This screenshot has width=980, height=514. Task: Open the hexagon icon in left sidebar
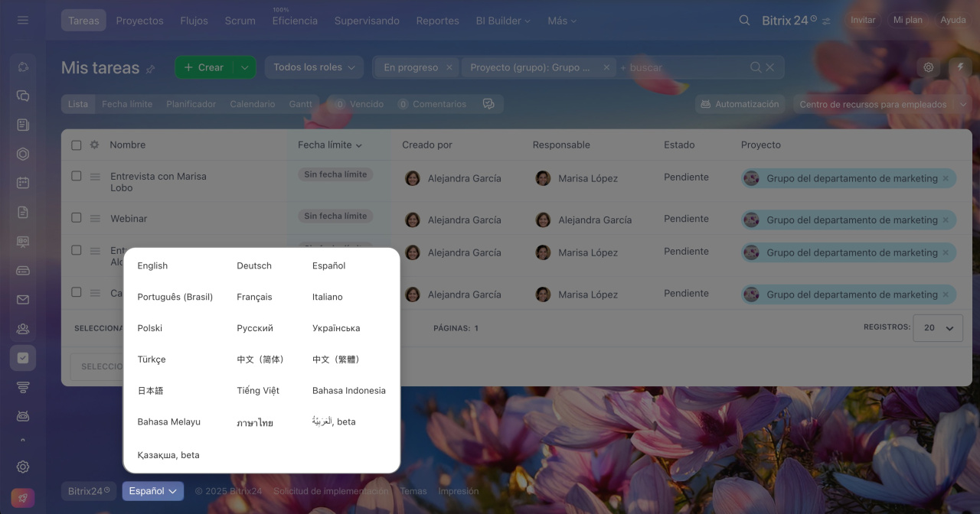tap(23, 154)
